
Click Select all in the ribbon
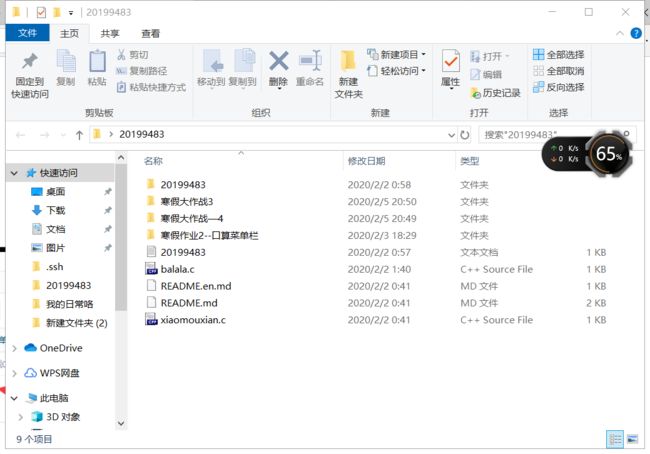558,54
